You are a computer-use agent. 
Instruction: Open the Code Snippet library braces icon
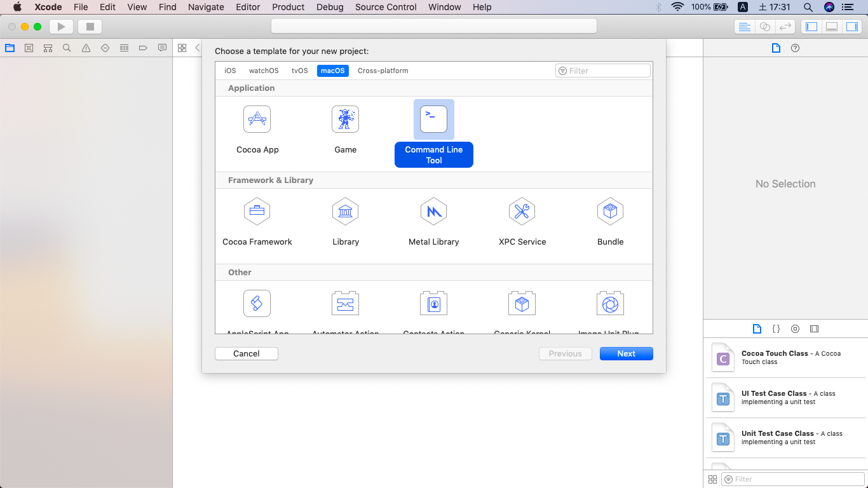click(x=776, y=329)
